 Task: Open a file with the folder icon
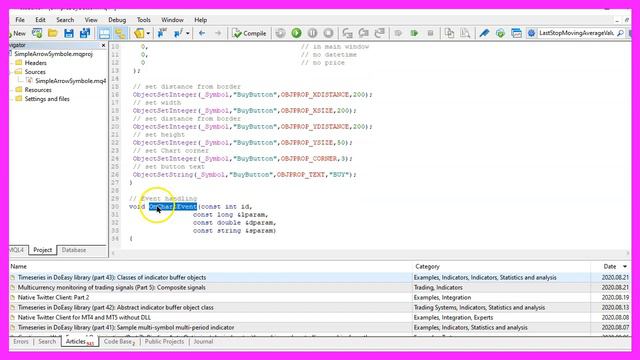[53, 33]
